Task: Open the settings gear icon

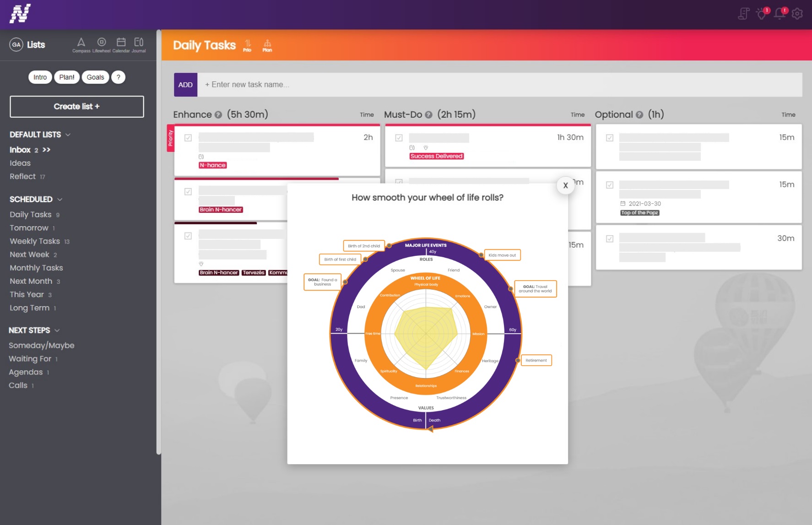Action: [797, 14]
